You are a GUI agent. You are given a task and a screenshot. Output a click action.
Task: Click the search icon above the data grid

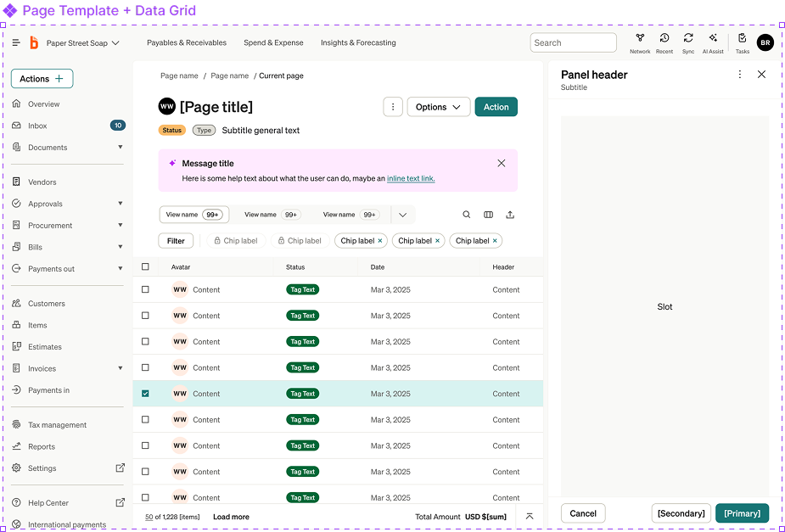(467, 215)
